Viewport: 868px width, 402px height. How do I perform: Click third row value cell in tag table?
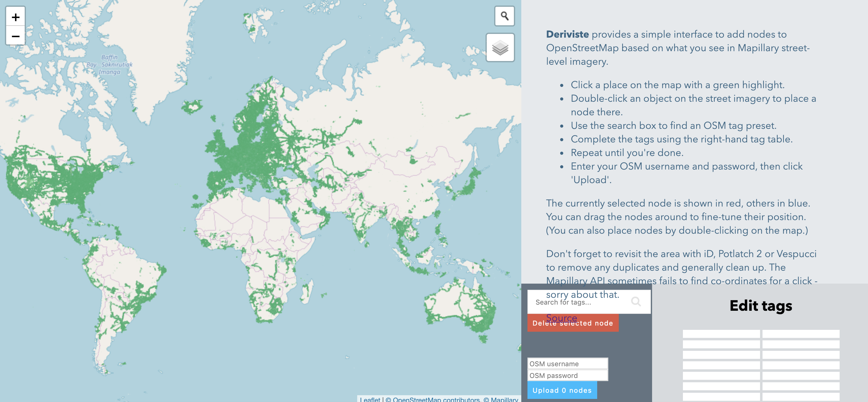[x=801, y=355]
